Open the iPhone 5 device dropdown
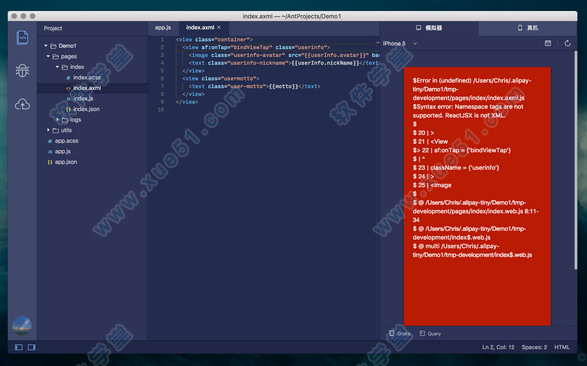This screenshot has width=587, height=366. (x=399, y=43)
